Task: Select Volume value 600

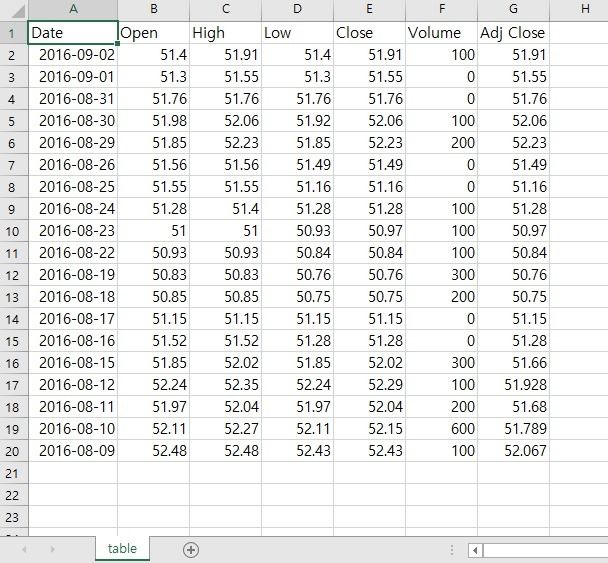Action: (x=442, y=428)
